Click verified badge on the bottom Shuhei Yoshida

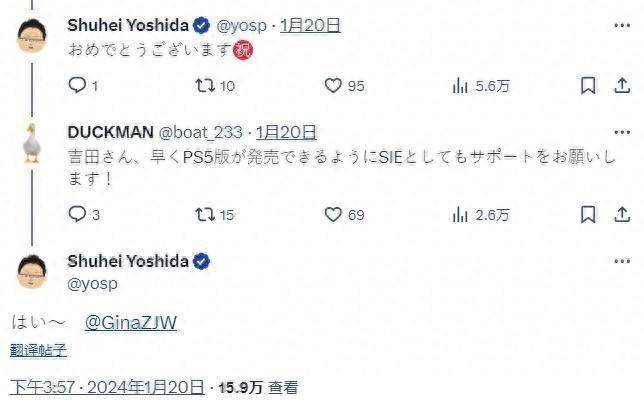pyautogui.click(x=201, y=261)
